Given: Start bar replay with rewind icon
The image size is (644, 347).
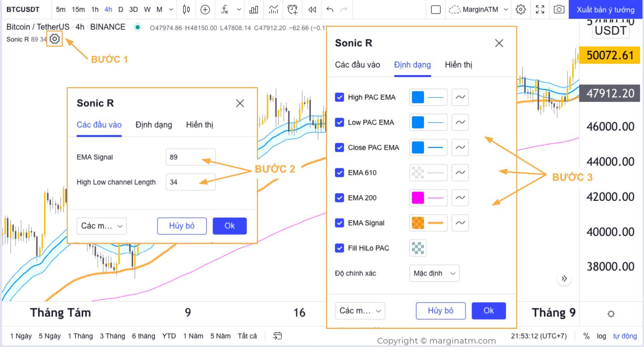Looking at the screenshot, I should pos(312,9).
